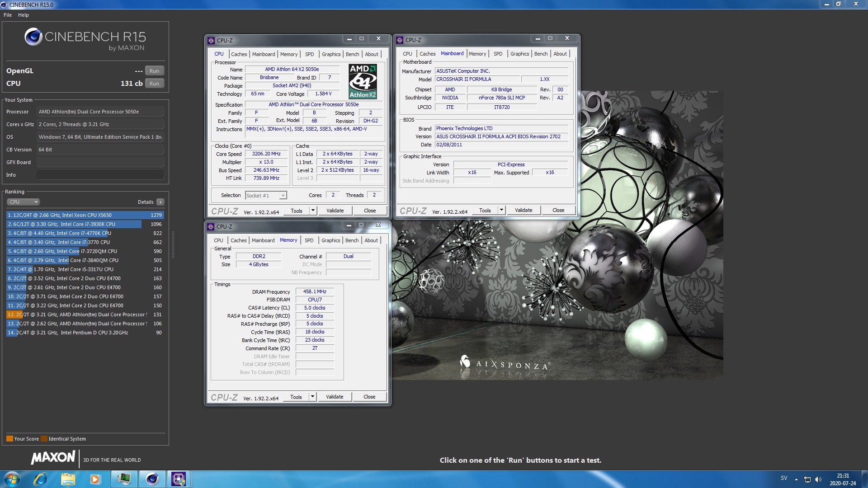Viewport: 868px width, 488px height.
Task: Launch Windows Media Player taskbar icon
Action: click(x=95, y=479)
